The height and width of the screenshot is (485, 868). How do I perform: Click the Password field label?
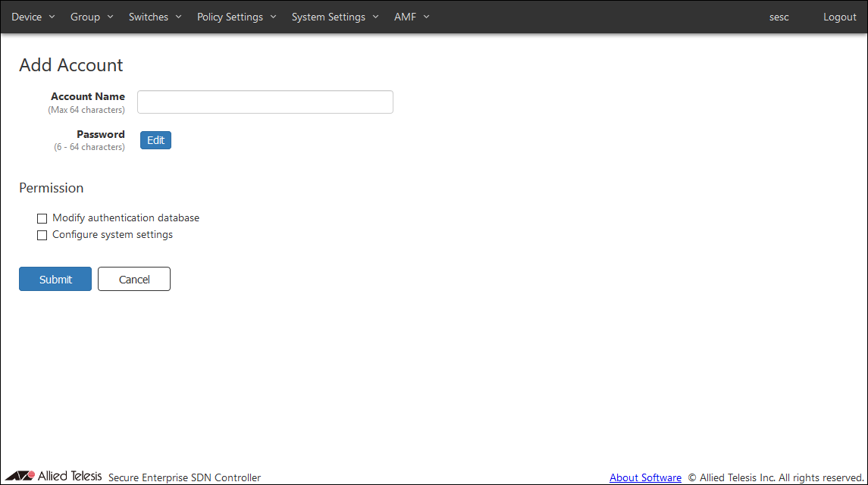(x=101, y=134)
